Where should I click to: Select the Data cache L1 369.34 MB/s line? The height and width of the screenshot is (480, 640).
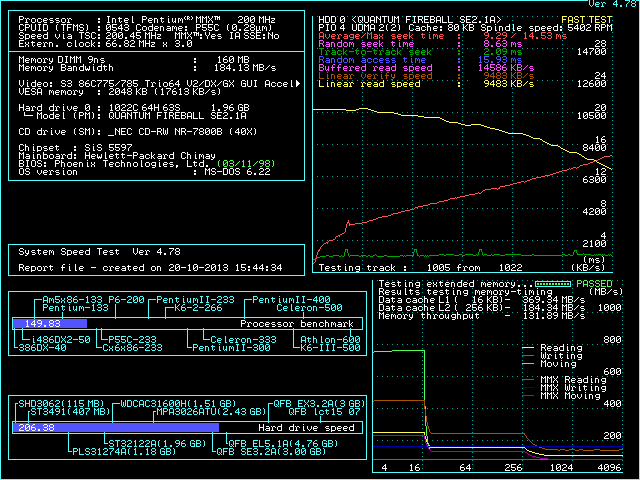point(482,300)
